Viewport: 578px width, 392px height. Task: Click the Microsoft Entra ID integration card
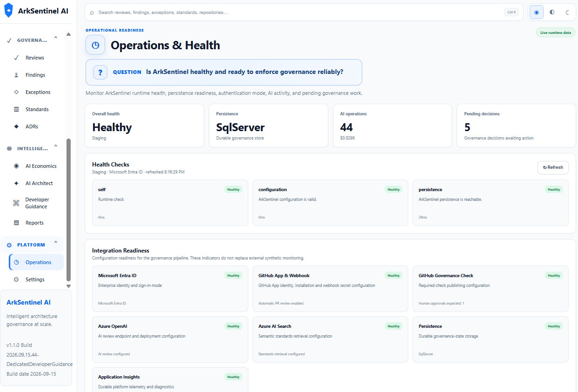coord(170,289)
